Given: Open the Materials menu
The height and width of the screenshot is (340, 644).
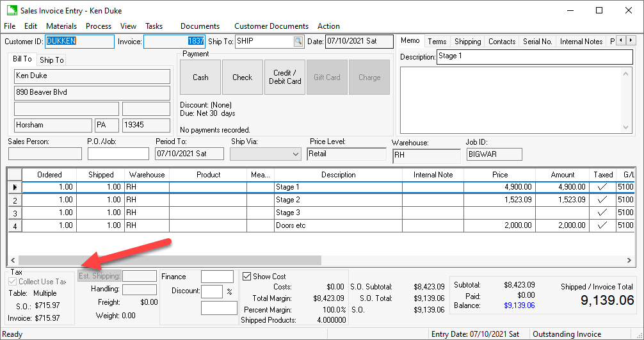Looking at the screenshot, I should click(x=61, y=26).
